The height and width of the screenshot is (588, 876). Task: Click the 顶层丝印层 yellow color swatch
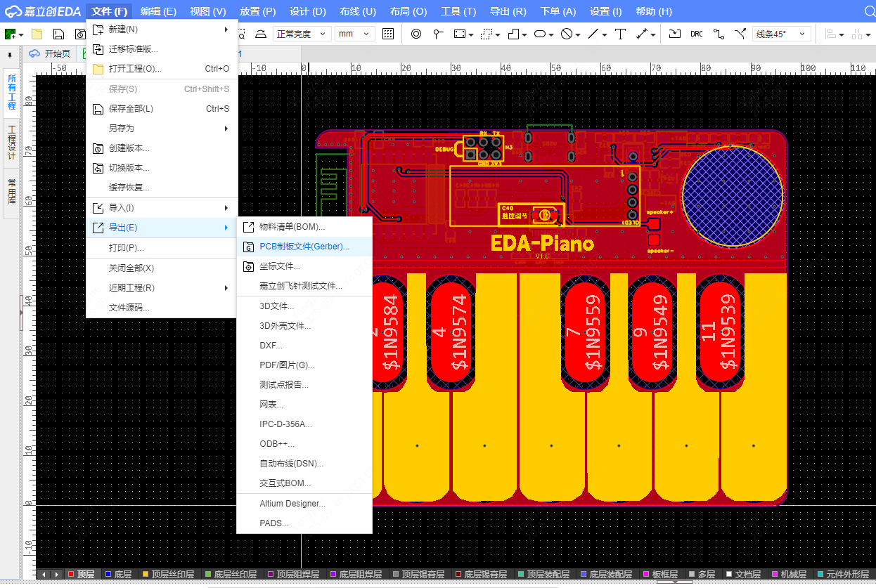click(146, 574)
